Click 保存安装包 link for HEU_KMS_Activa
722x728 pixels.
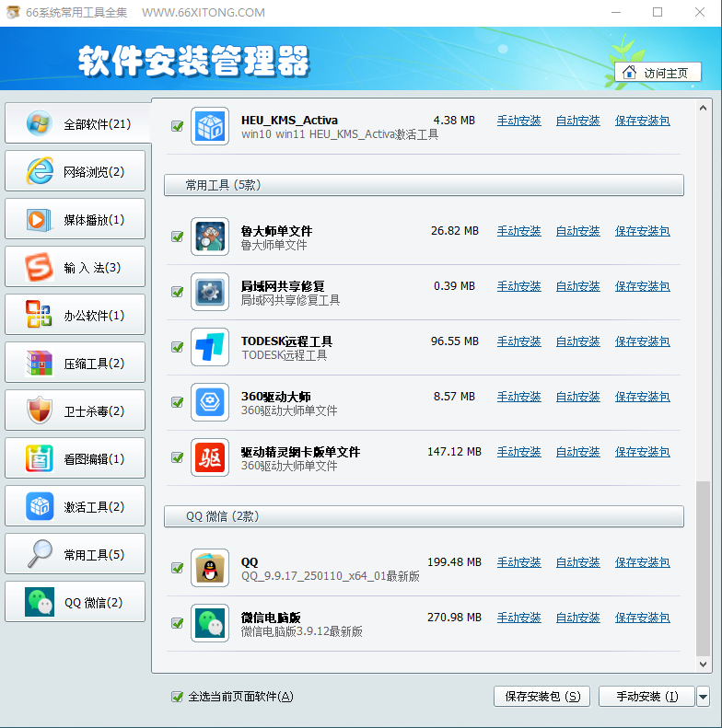pyautogui.click(x=643, y=121)
